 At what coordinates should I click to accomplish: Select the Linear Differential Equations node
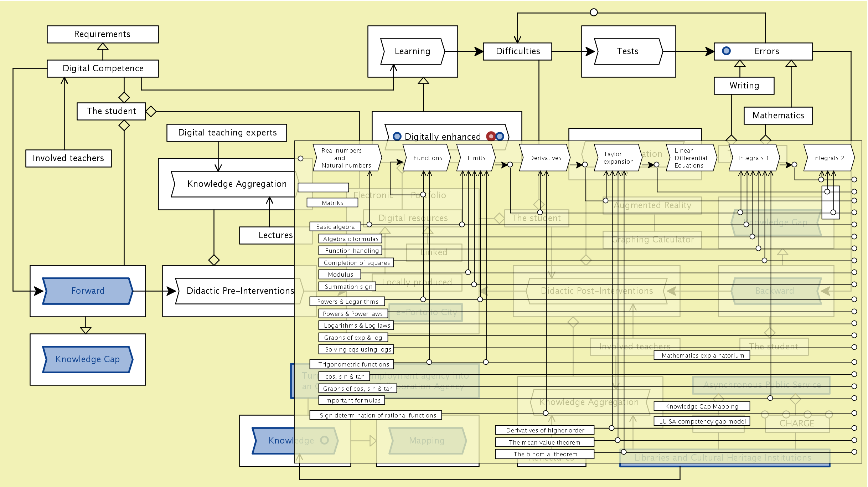(691, 158)
